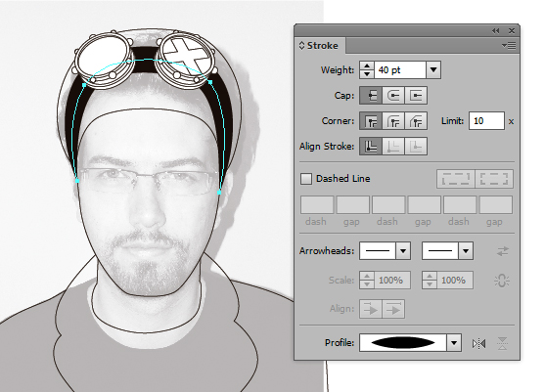The image size is (545, 392).
Task: Flip the profile along the path
Action: (x=479, y=344)
